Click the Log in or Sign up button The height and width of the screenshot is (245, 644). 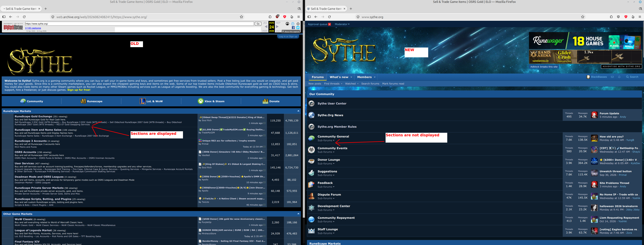point(288,37)
